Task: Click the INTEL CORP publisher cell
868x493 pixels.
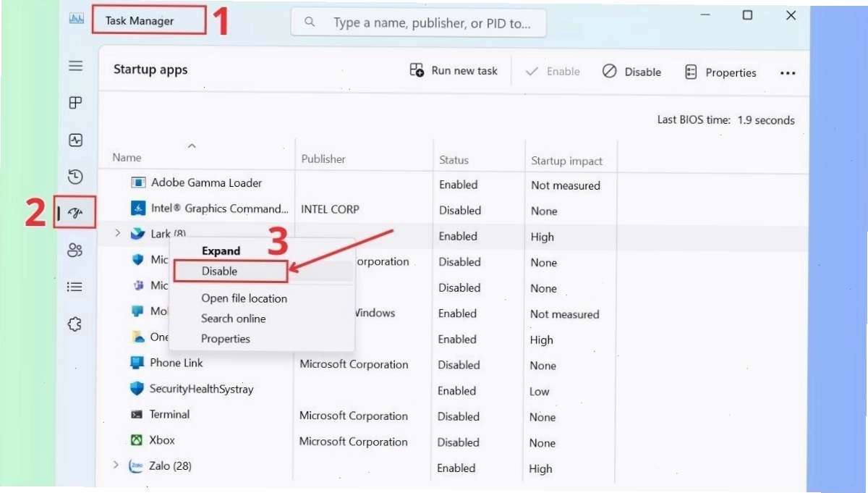Action: click(330, 209)
